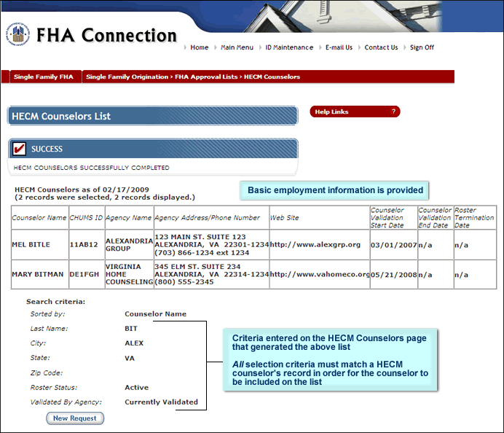Image resolution: width=504 pixels, height=433 pixels.
Task: Click the FHA Connection title
Action: pyautogui.click(x=106, y=35)
